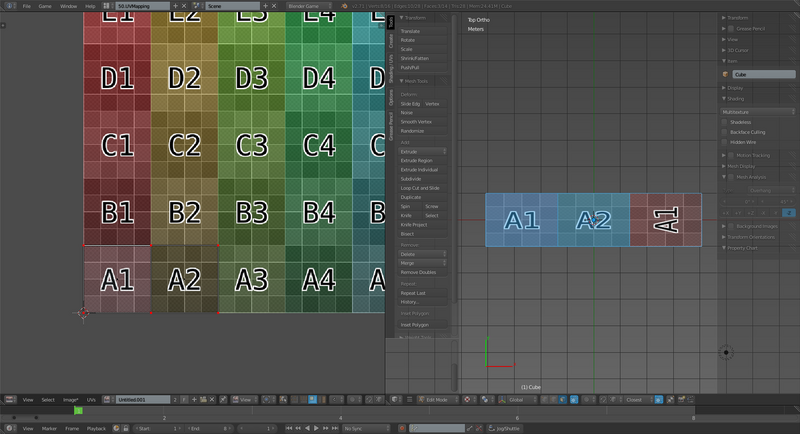Toggle the Grease Pencil checkbox
The width and height of the screenshot is (800, 434).
731,29
